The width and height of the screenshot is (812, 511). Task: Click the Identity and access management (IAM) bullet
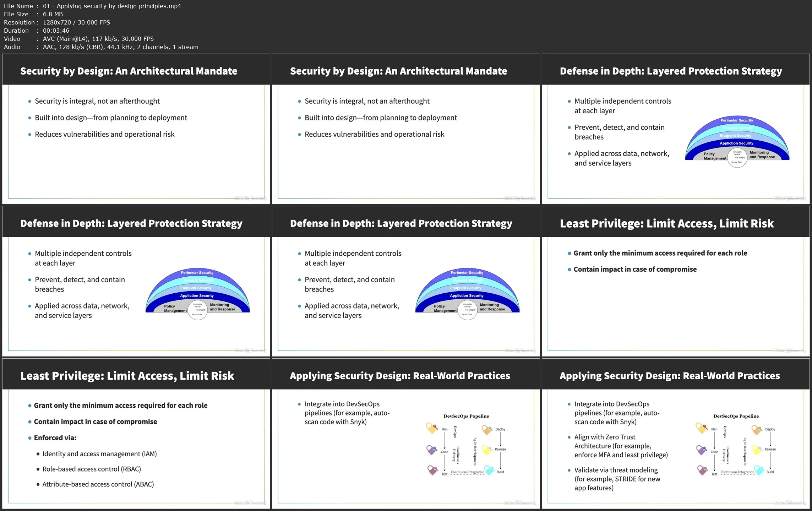tap(99, 454)
